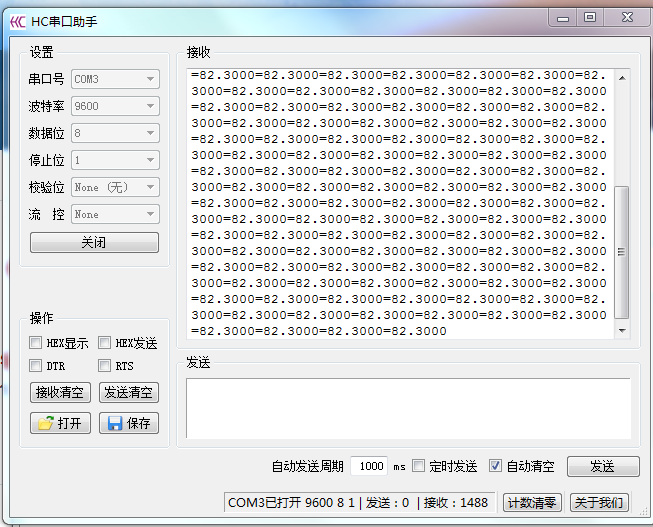Enable the HEX发送 checkbox
This screenshot has height=527, width=653.
coord(104,343)
